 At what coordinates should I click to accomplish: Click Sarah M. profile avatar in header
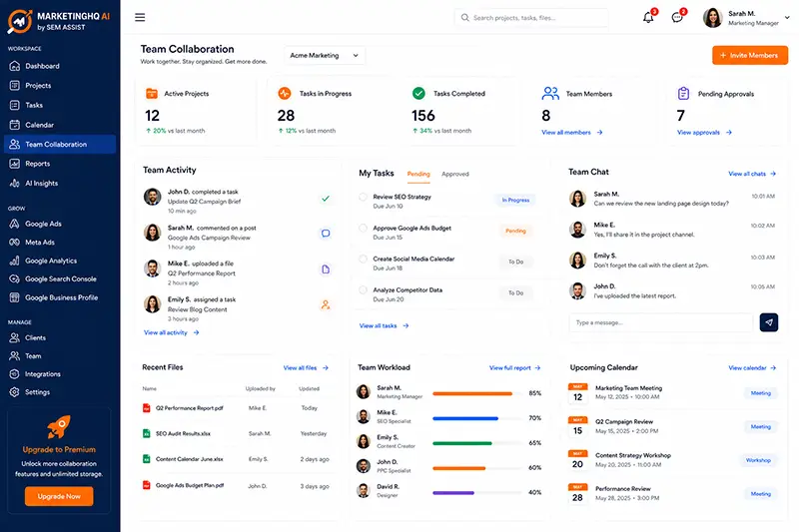[713, 18]
